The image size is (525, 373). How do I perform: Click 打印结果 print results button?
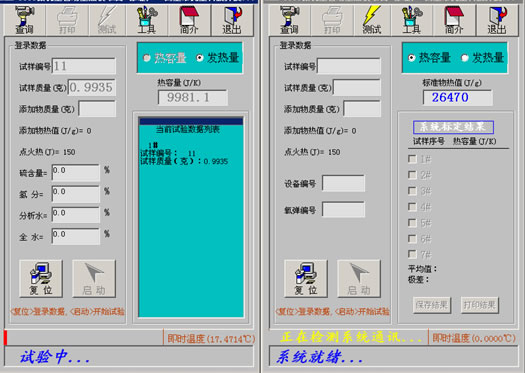click(x=479, y=305)
